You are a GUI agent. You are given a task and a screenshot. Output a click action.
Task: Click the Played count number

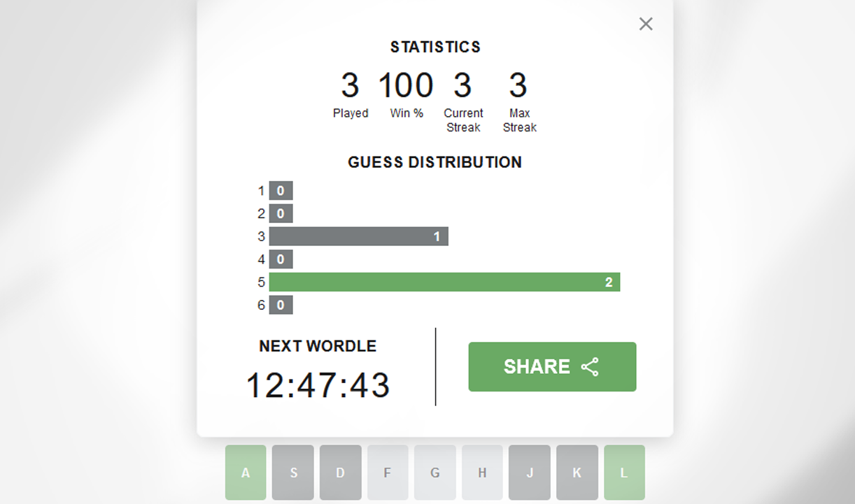(350, 86)
